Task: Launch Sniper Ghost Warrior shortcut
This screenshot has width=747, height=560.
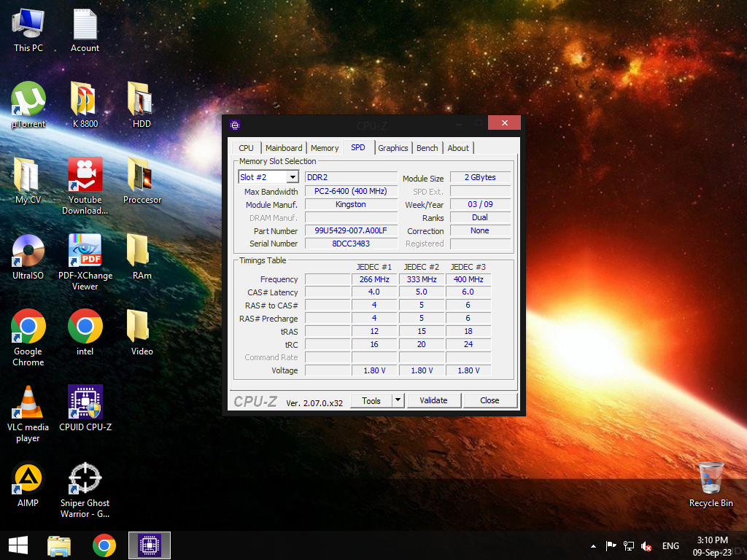Action: pyautogui.click(x=85, y=478)
